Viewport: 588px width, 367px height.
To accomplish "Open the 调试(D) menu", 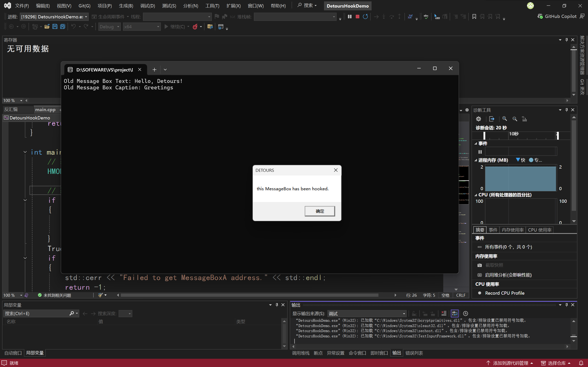I will (147, 6).
